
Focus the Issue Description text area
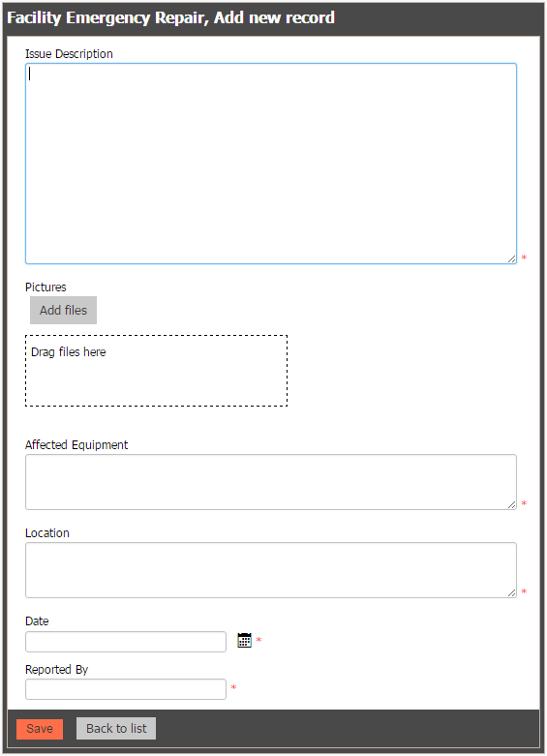(271, 164)
